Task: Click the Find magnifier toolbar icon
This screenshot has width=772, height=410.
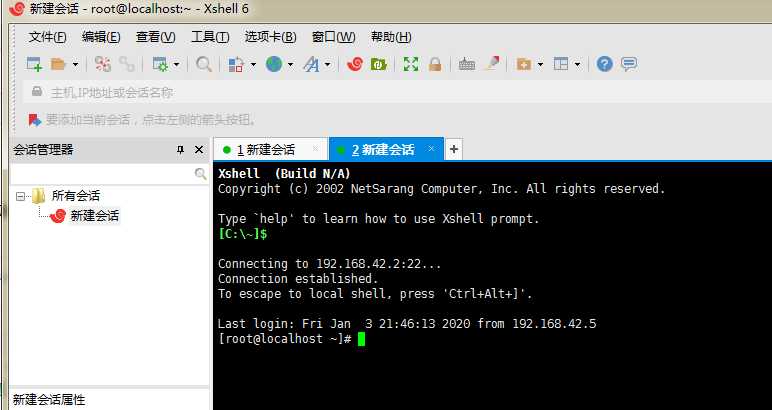Action: [203, 64]
